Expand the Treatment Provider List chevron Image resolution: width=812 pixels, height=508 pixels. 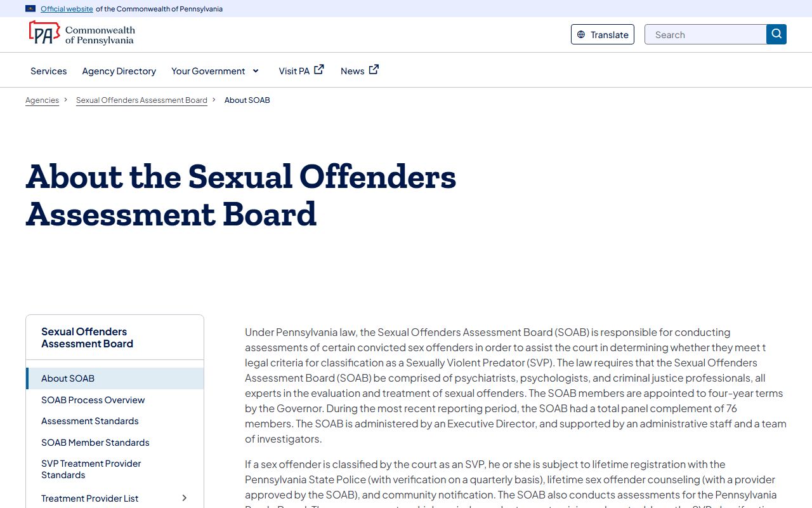pyautogui.click(x=185, y=498)
